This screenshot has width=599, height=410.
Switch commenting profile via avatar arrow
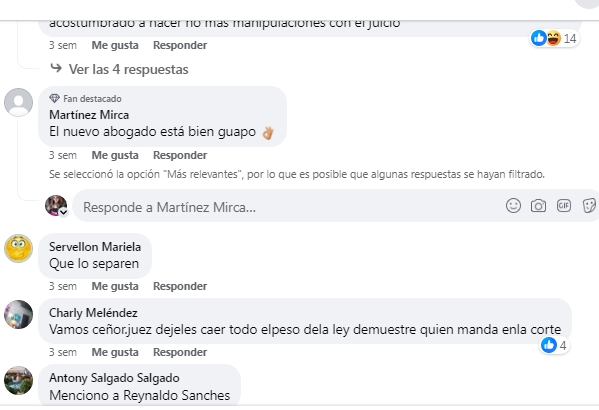[x=63, y=212]
